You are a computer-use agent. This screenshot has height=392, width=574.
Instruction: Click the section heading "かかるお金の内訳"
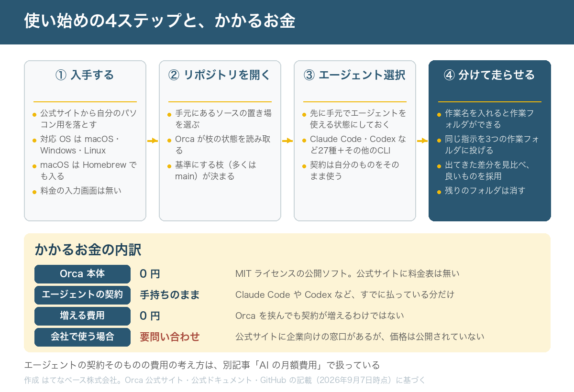(x=88, y=250)
